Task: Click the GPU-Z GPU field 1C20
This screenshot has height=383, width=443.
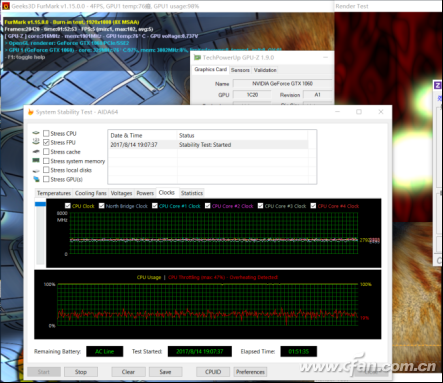Action: click(x=252, y=95)
